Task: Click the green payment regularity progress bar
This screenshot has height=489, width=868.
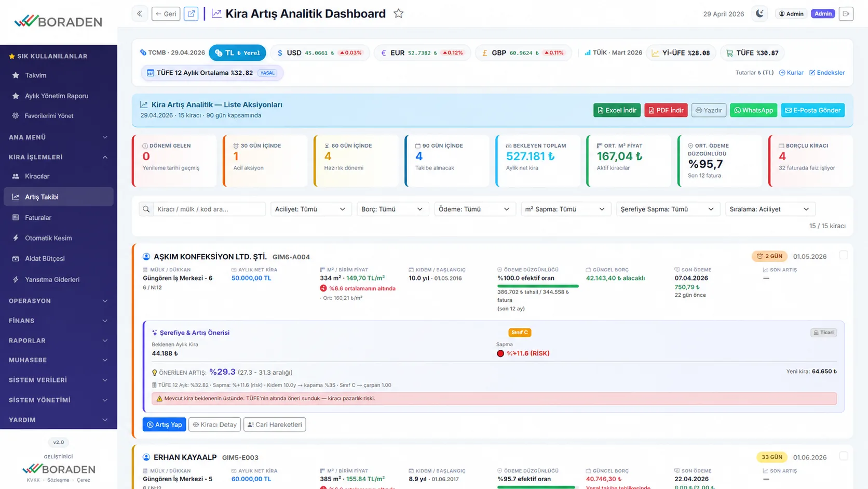Action: 538,286
